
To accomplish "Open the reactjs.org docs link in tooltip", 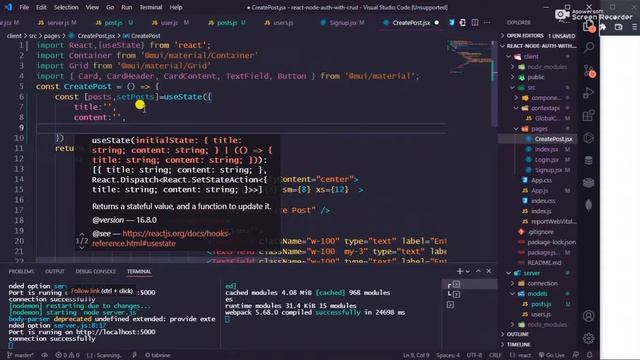I will tap(161, 238).
